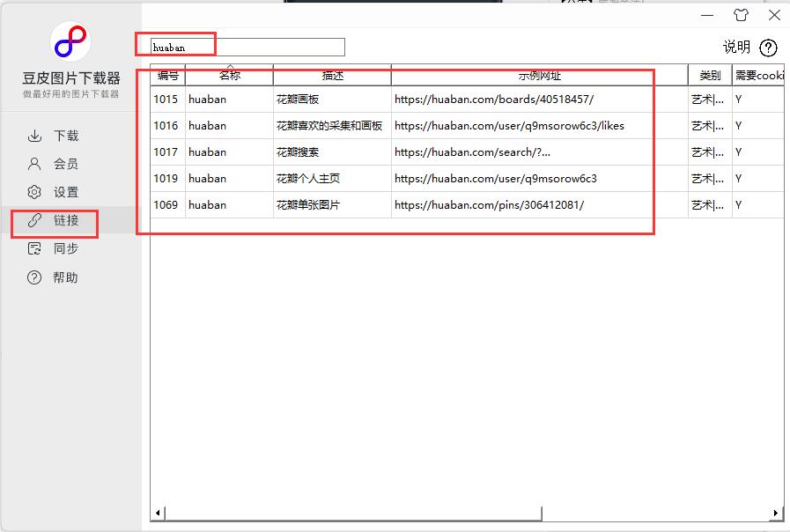The width and height of the screenshot is (790, 532).
Task: Click the shirt-shaped skin icon in title bar
Action: click(741, 15)
